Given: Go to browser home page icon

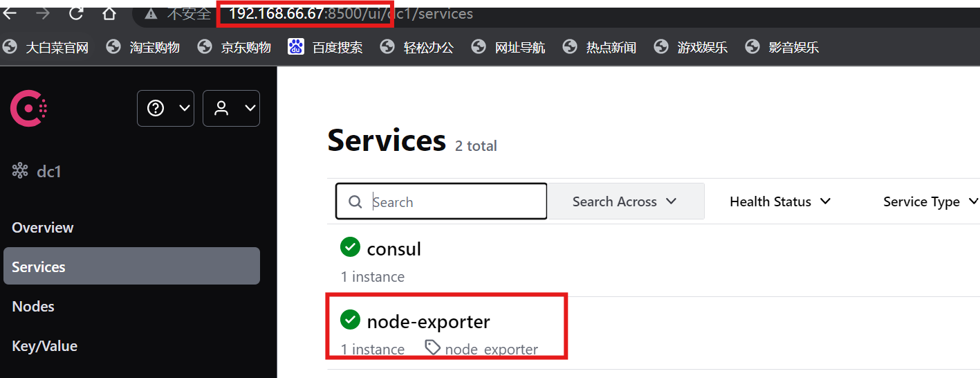Looking at the screenshot, I should click(109, 13).
